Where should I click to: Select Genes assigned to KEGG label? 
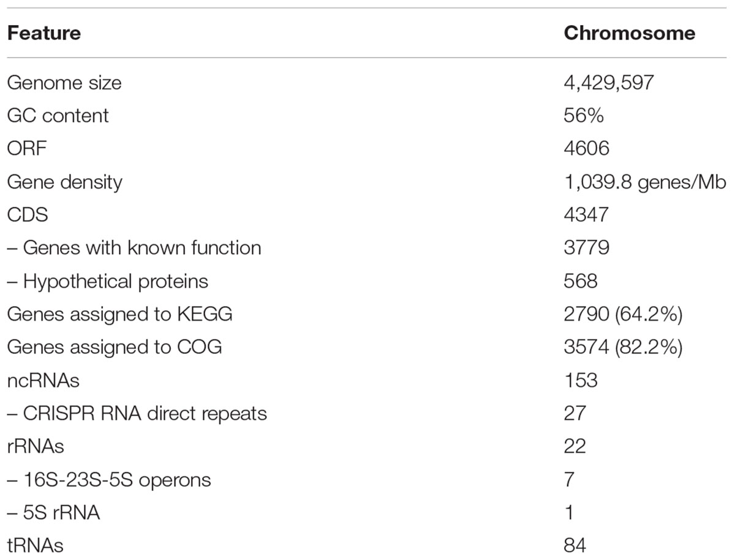[120, 314]
